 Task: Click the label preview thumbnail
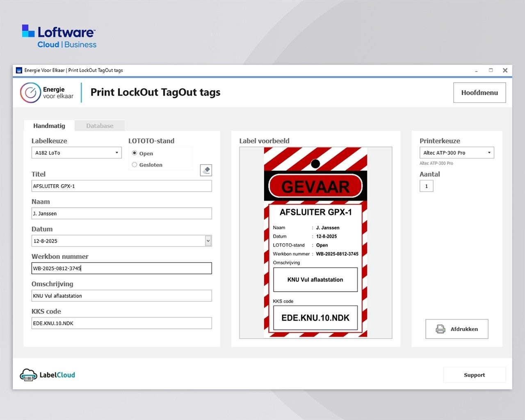pyautogui.click(x=315, y=243)
